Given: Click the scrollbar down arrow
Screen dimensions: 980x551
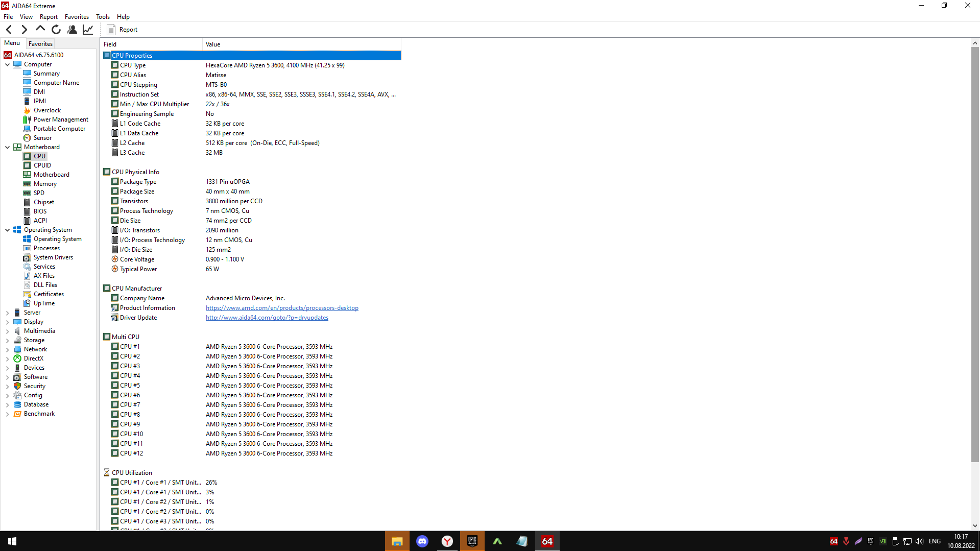Looking at the screenshot, I should point(975,526).
